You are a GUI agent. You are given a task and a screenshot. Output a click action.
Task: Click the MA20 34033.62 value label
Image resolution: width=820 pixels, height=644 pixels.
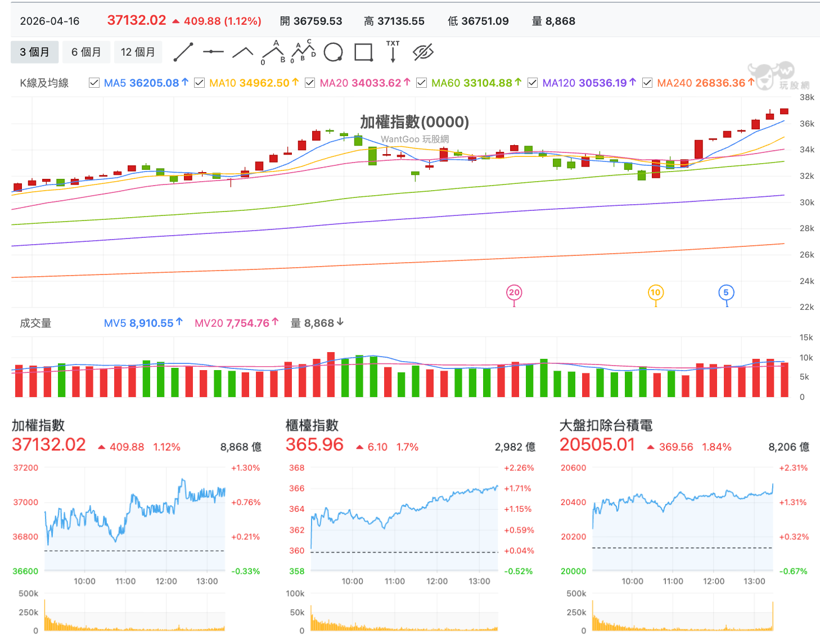click(x=366, y=83)
